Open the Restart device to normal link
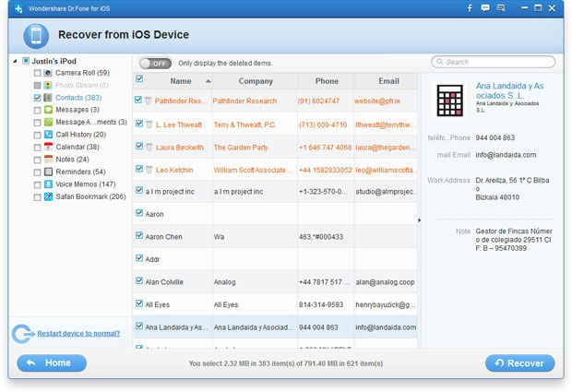Image resolution: width=572 pixels, height=392 pixels. pyautogui.click(x=78, y=333)
